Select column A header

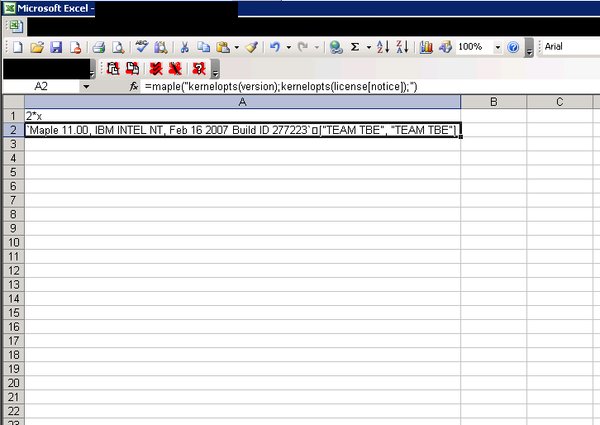pos(243,102)
